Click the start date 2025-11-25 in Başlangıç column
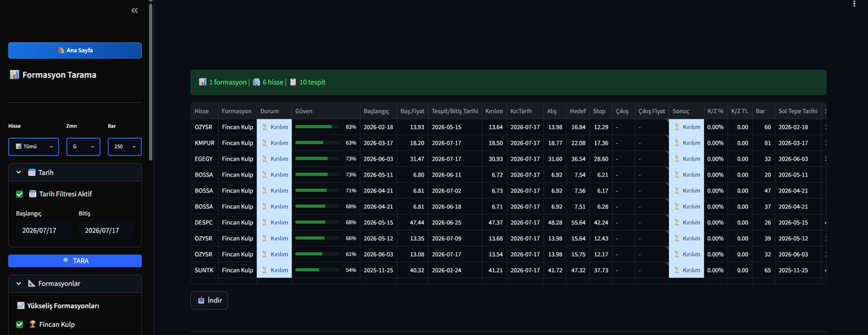This screenshot has height=335, width=868. (378, 271)
